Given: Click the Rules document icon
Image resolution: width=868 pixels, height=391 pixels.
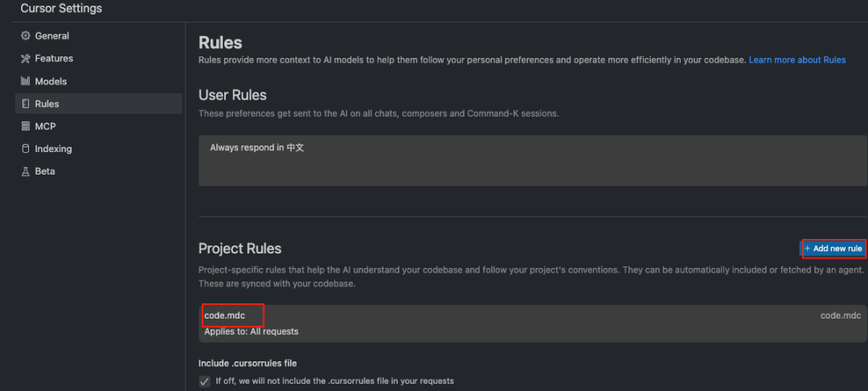Looking at the screenshot, I should 26,104.
